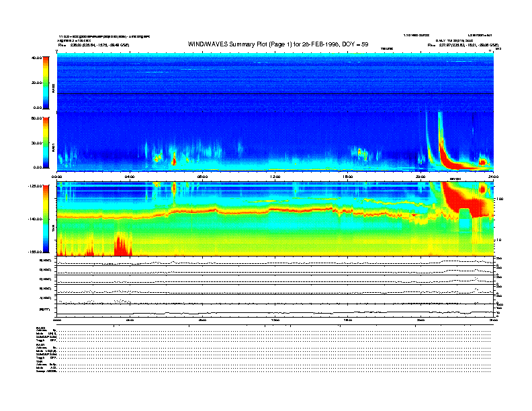Click the black horizontal line in RAD2 spectrogram

275,93
